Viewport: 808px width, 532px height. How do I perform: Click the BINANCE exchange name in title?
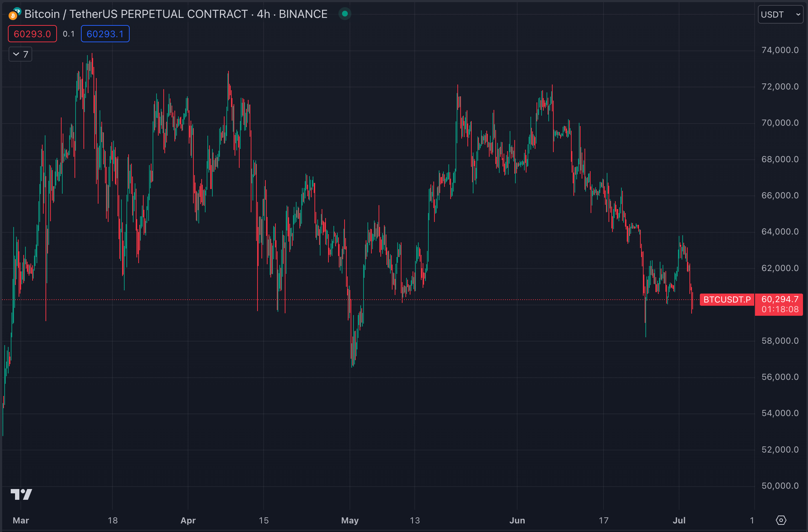click(303, 14)
